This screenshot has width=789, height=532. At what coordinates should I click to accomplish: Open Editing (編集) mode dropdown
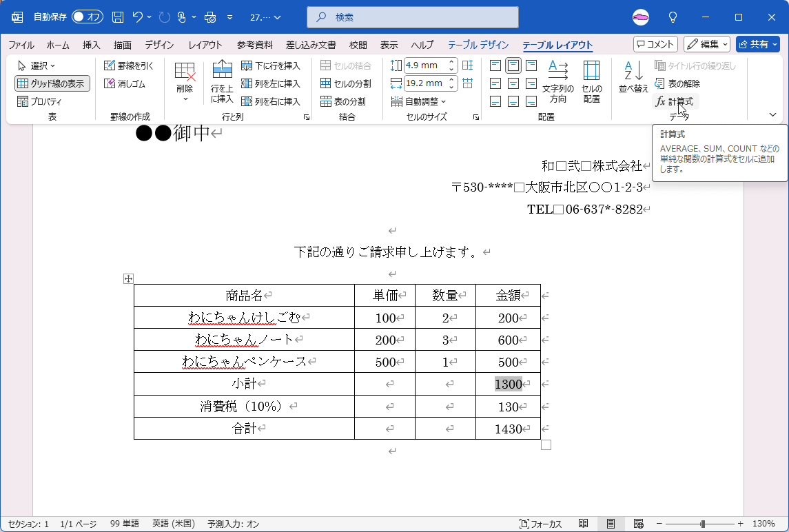(707, 44)
